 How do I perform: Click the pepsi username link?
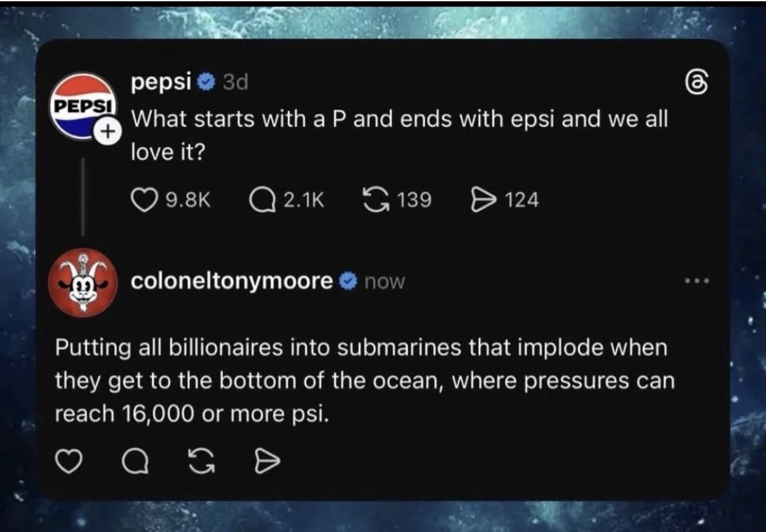pyautogui.click(x=161, y=83)
